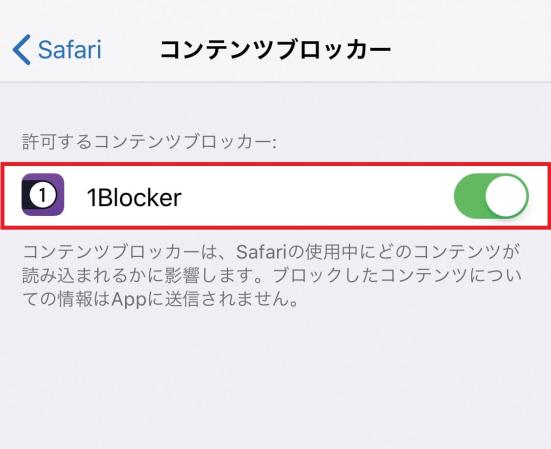Click the empty navigation bar area right of the title
This screenshot has width=551, height=449.
(471, 50)
